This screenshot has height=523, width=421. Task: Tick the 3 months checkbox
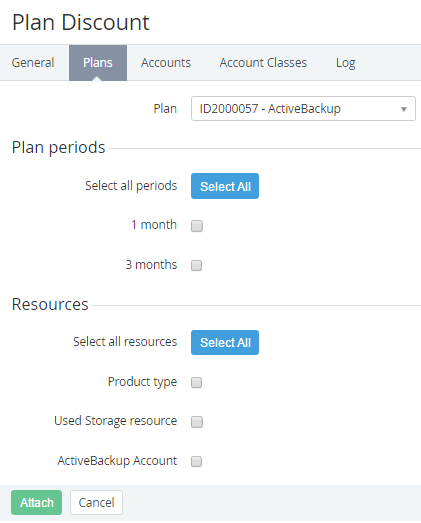[196, 266]
